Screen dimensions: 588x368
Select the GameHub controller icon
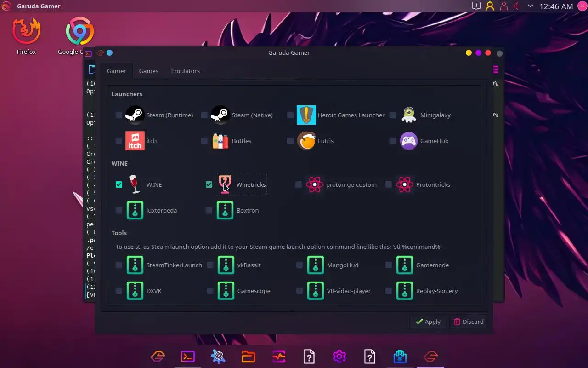[409, 141]
